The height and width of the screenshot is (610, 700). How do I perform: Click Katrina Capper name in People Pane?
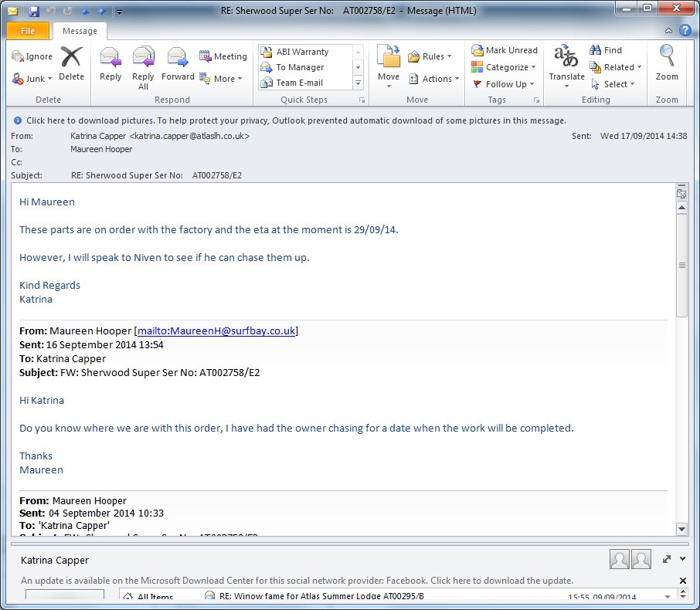point(55,560)
